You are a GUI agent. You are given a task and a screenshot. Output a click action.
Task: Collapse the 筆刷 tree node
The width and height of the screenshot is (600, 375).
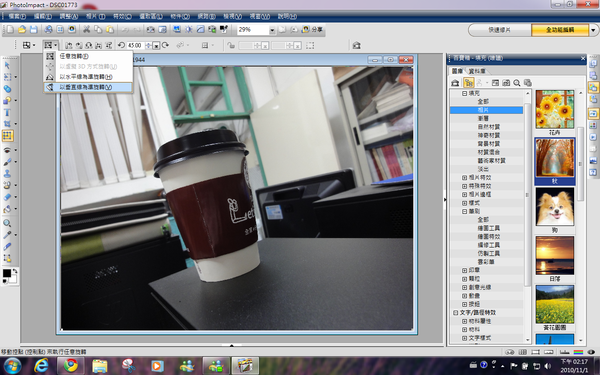click(x=464, y=211)
